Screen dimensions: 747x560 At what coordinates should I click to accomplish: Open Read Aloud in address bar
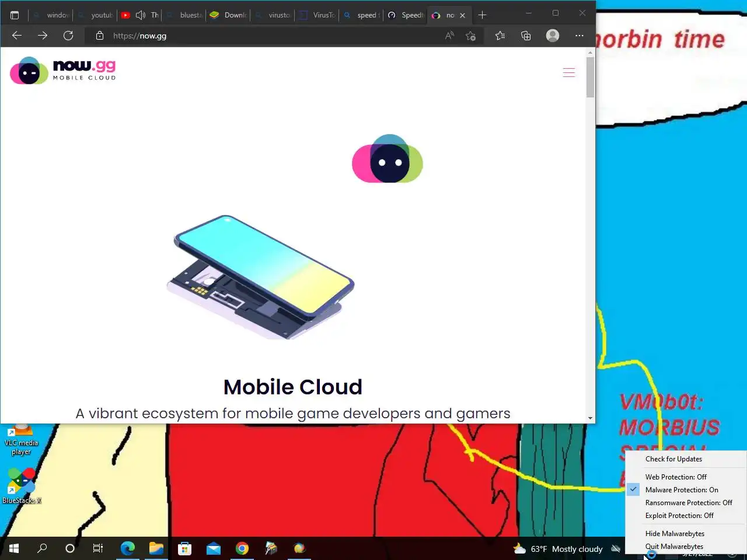click(449, 36)
